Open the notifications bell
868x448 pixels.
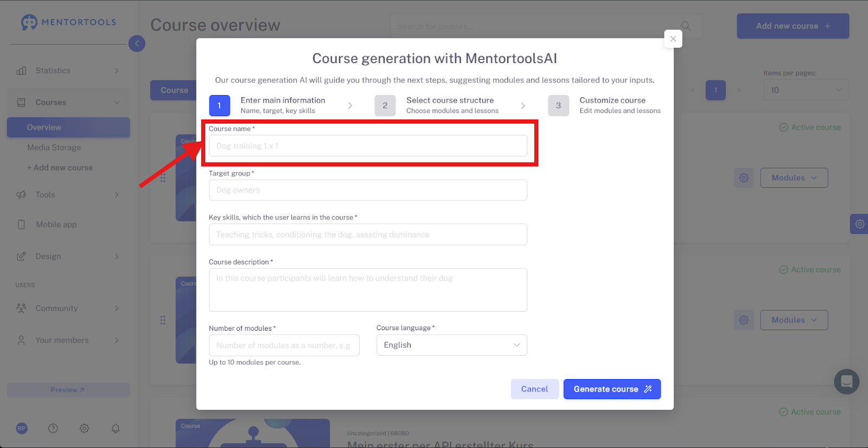(116, 428)
